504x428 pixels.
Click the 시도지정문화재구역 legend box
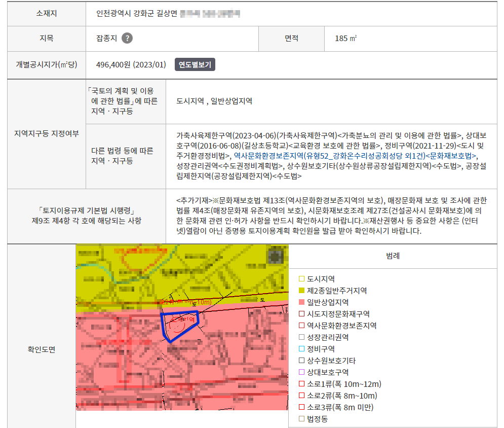301,314
